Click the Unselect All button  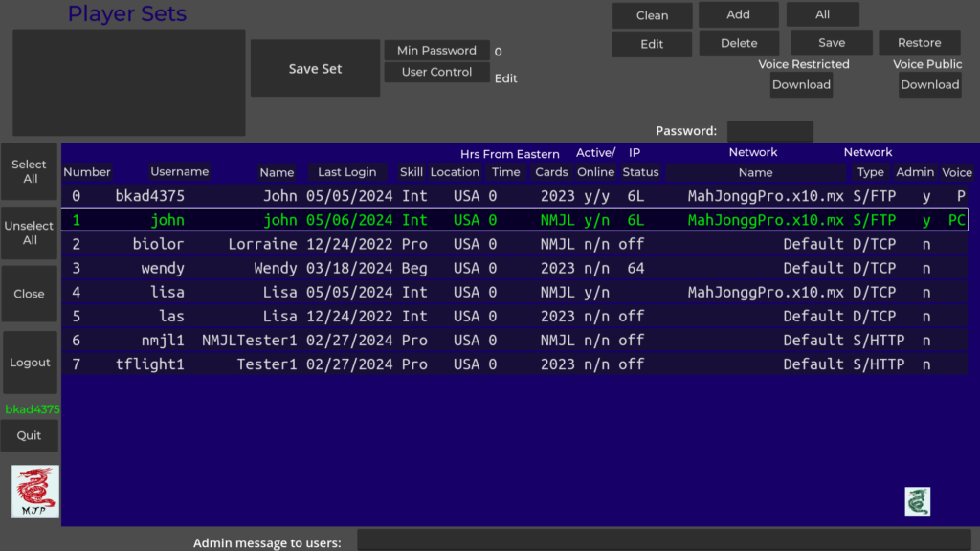[29, 233]
